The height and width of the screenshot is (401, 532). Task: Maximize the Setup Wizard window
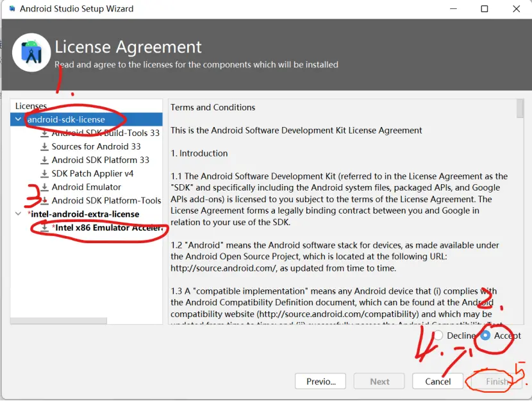(x=485, y=9)
